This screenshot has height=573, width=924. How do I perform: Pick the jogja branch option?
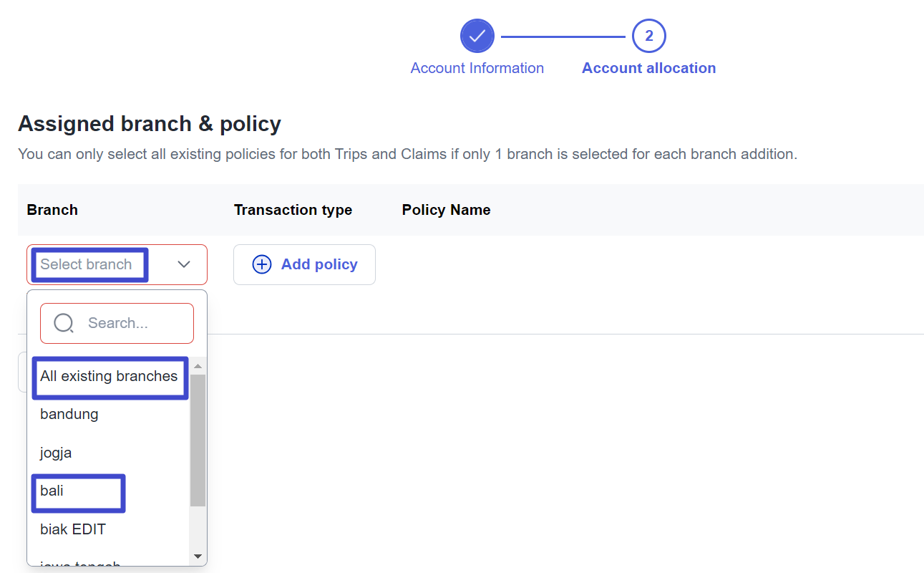tap(56, 453)
